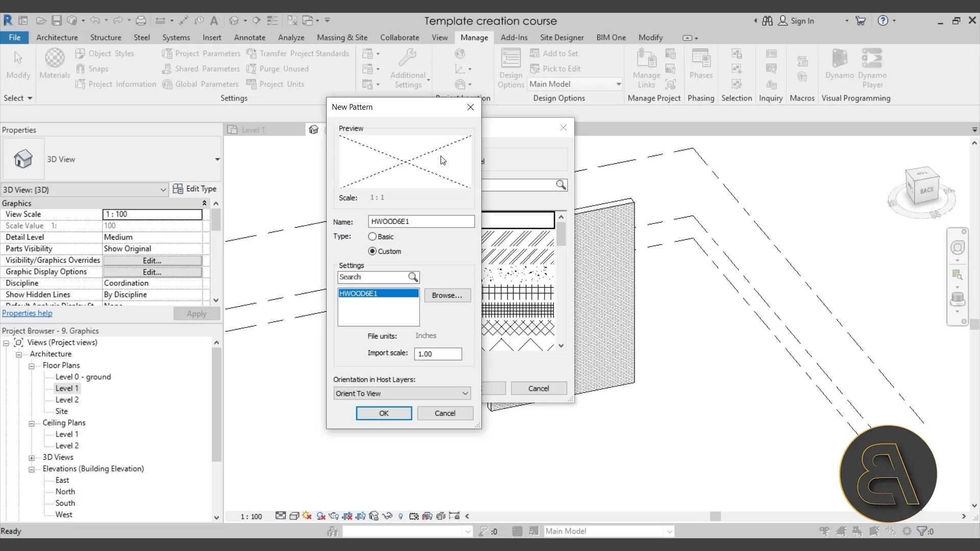This screenshot has height=551, width=980.
Task: Click OK in the New Pattern dialog
Action: tap(384, 413)
